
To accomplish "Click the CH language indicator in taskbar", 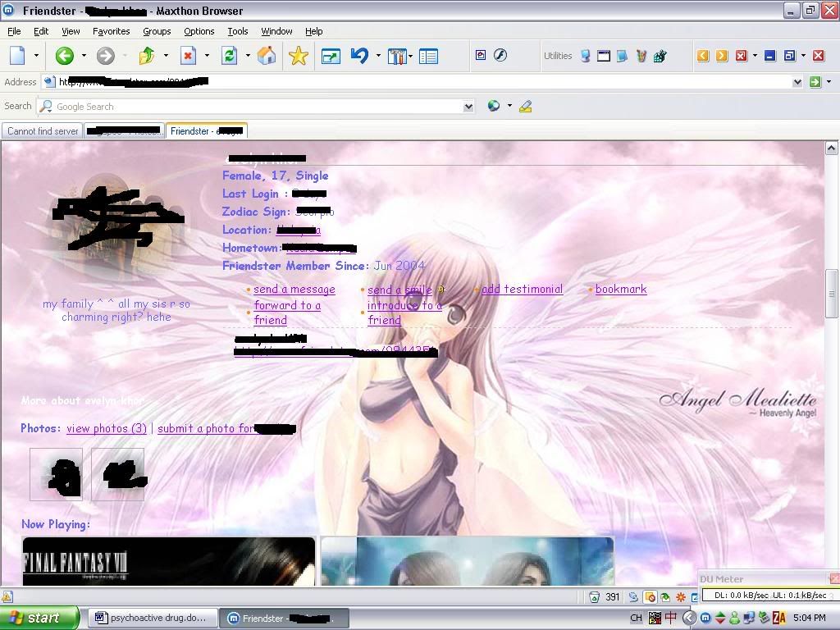I will pos(636,618).
